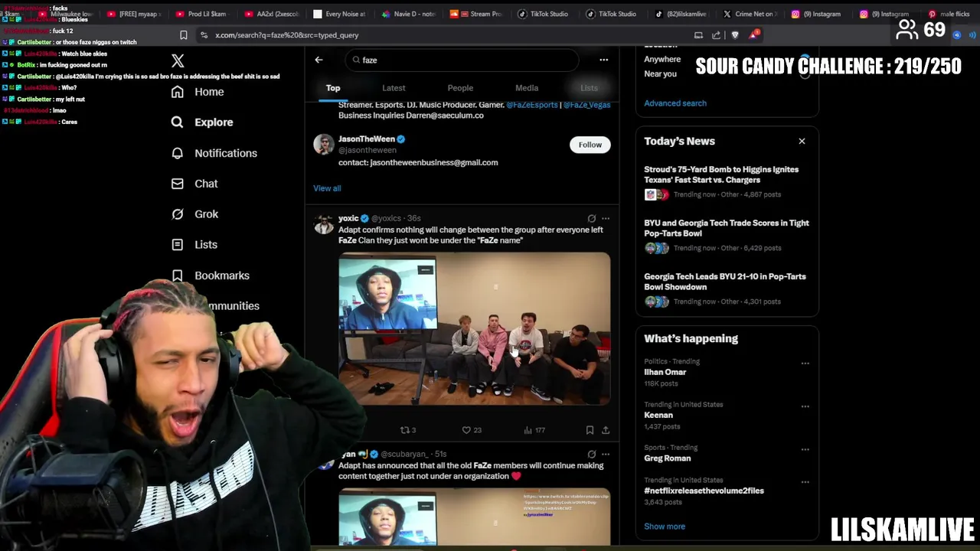This screenshot has width=980, height=551.
Task: Click JasonTheWeen avatar
Action: pos(324,145)
